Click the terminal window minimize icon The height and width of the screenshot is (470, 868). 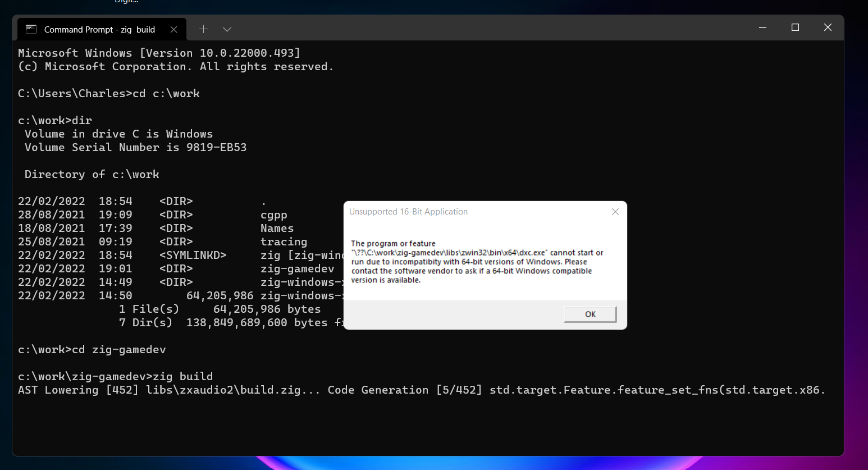pos(762,26)
